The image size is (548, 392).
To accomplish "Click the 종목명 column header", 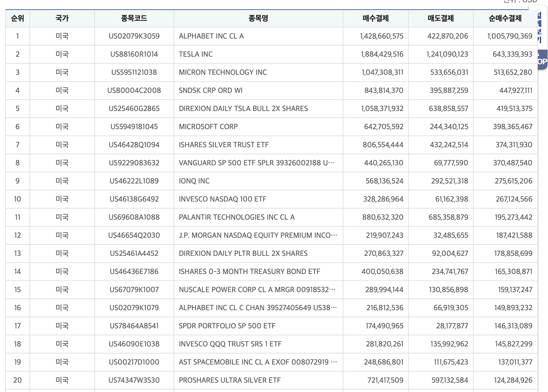I will tap(258, 19).
